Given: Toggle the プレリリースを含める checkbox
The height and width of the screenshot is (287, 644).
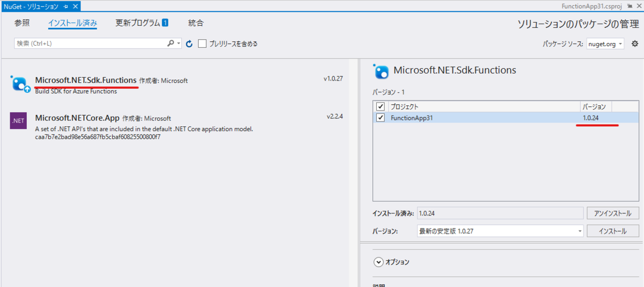Looking at the screenshot, I should (202, 44).
